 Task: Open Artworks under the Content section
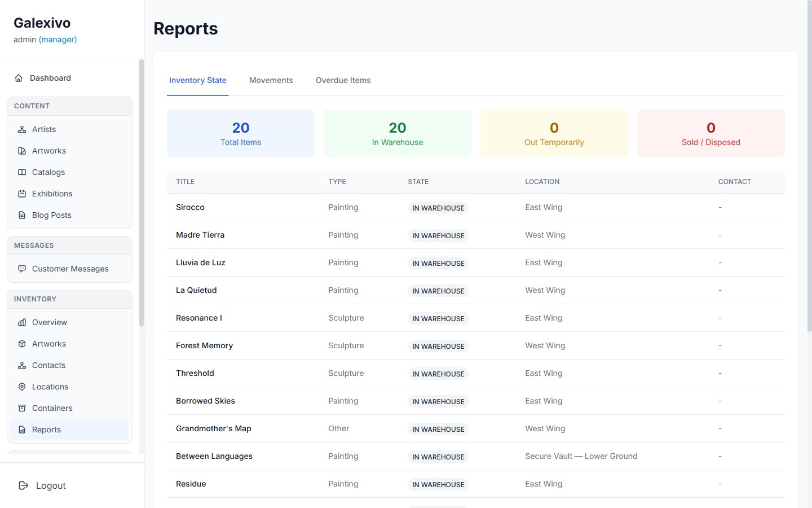pos(21,151)
